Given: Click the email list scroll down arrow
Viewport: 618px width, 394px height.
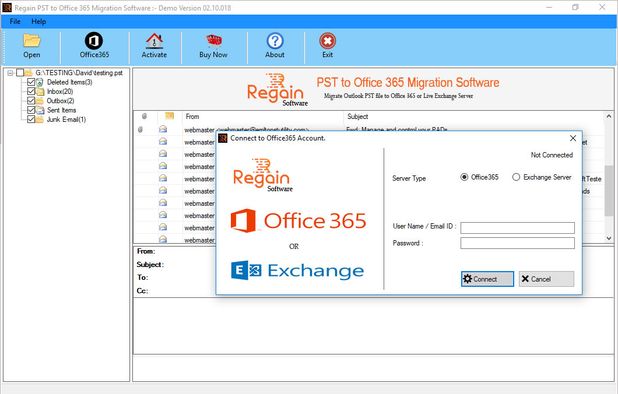Looking at the screenshot, I should 609,238.
